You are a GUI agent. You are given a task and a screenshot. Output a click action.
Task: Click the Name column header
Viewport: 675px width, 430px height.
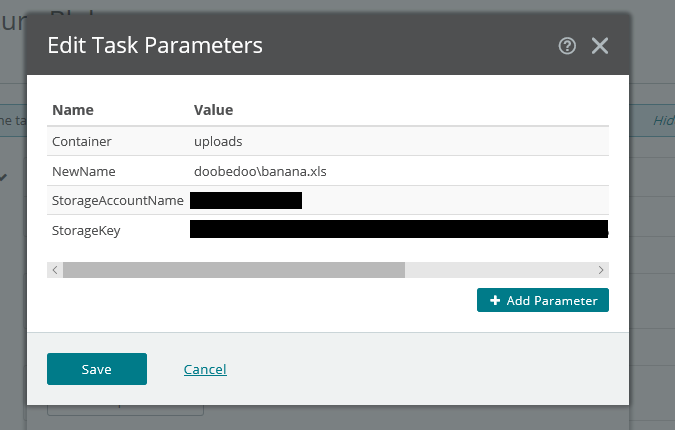[x=73, y=110]
